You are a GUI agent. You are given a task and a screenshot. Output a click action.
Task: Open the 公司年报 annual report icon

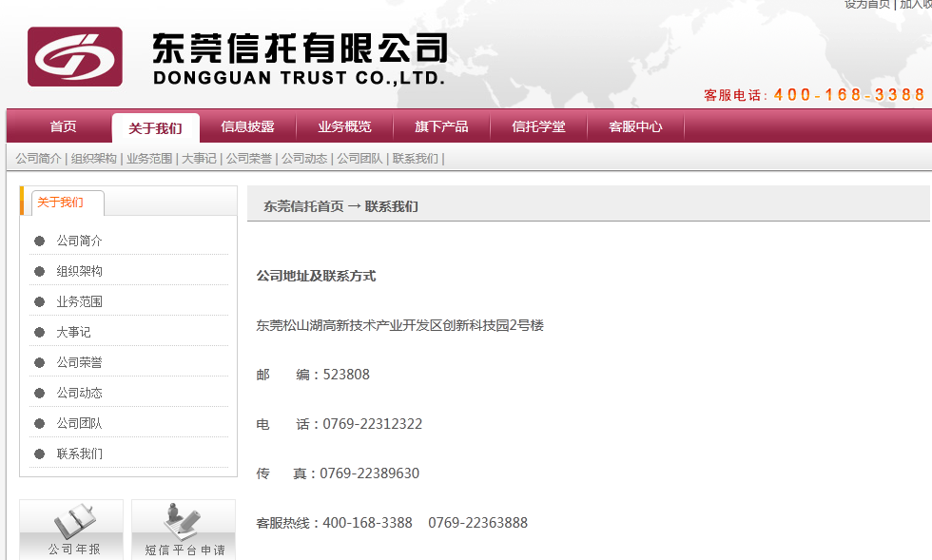tap(72, 530)
